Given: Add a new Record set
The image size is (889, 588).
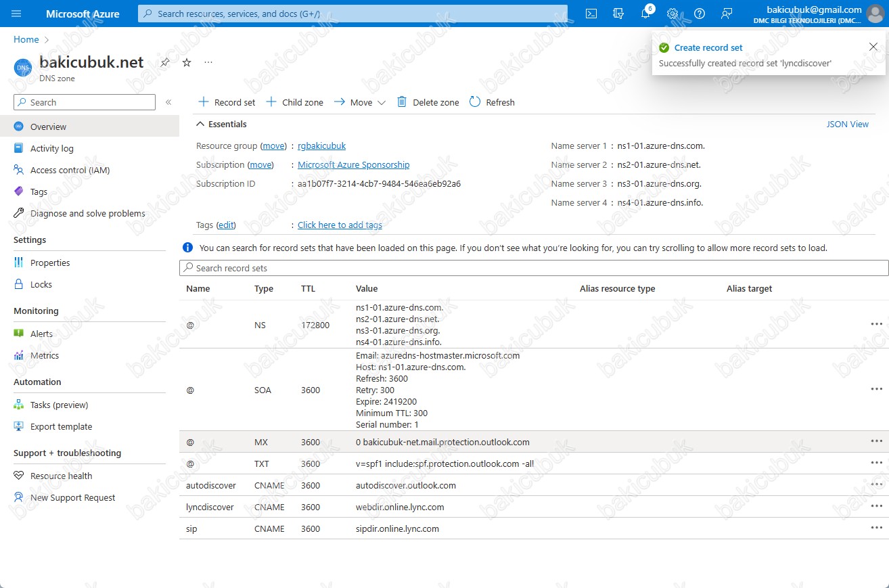Looking at the screenshot, I should (x=227, y=102).
